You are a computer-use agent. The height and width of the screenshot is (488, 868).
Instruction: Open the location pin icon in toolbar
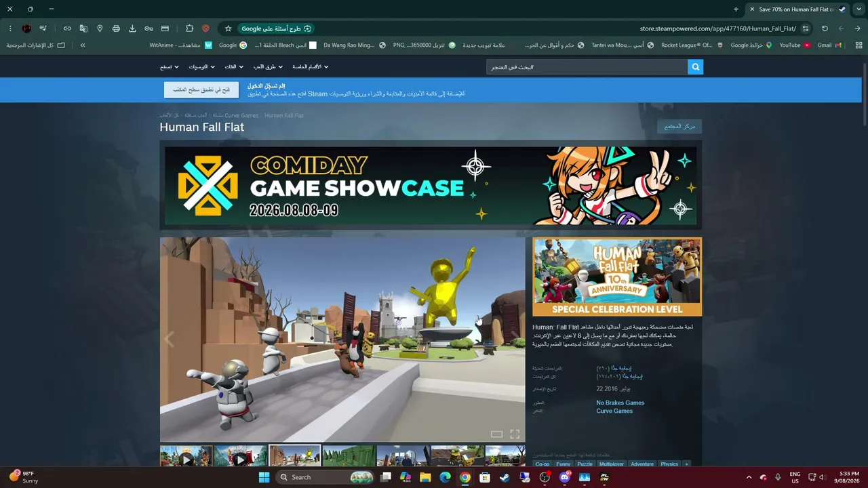coord(100,28)
